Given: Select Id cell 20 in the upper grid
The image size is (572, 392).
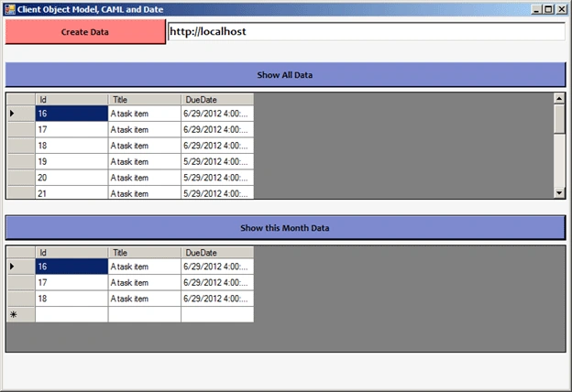Looking at the screenshot, I should [71, 178].
